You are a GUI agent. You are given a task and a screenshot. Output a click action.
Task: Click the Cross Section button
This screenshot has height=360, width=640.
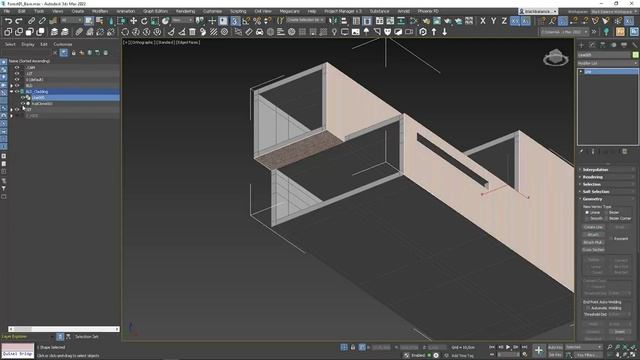tap(593, 250)
